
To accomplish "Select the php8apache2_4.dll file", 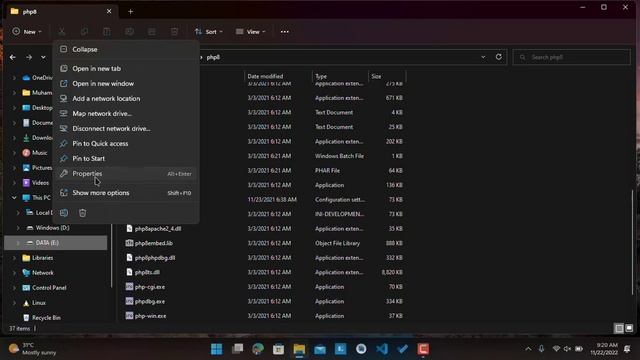I will [158, 229].
